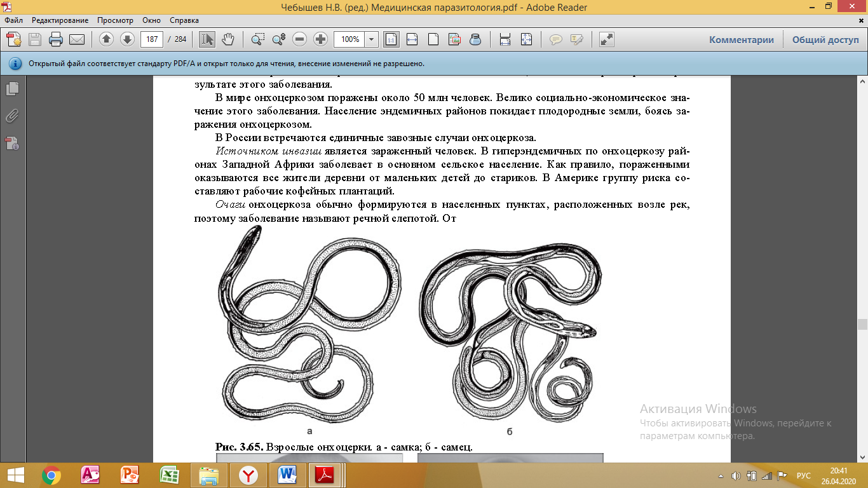Screen dimensions: 868x488
Task: Click the page number field showing 187
Action: 151,39
